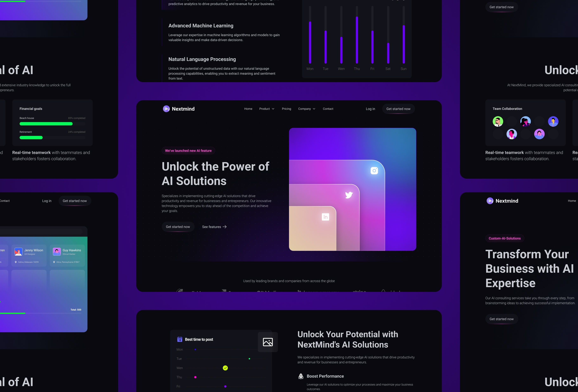
Task: Click Log in button in navigation
Action: 370,109
